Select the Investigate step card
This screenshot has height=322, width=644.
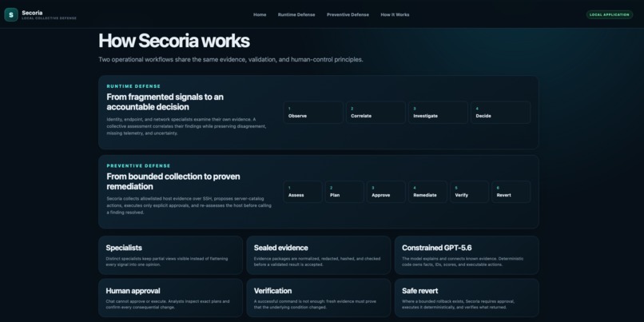click(438, 113)
